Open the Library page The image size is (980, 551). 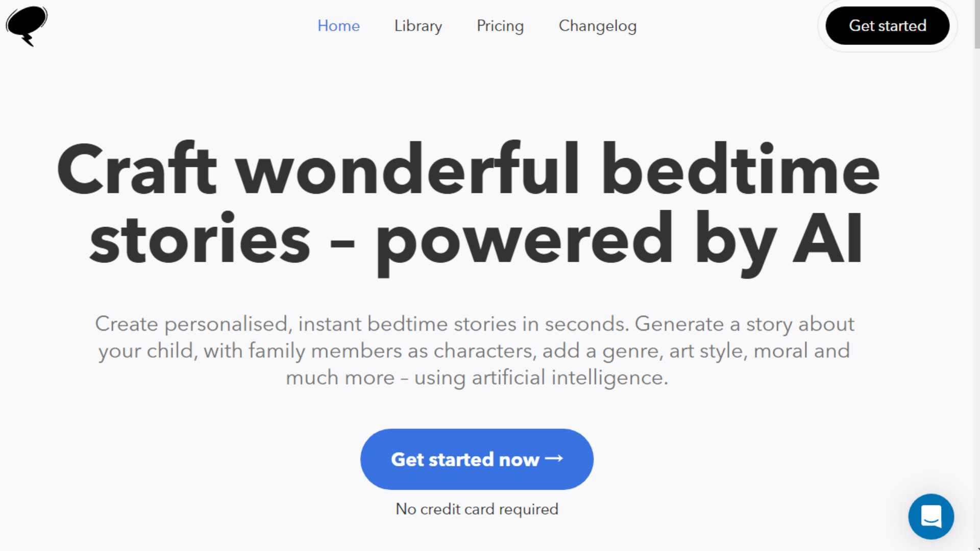tap(418, 26)
